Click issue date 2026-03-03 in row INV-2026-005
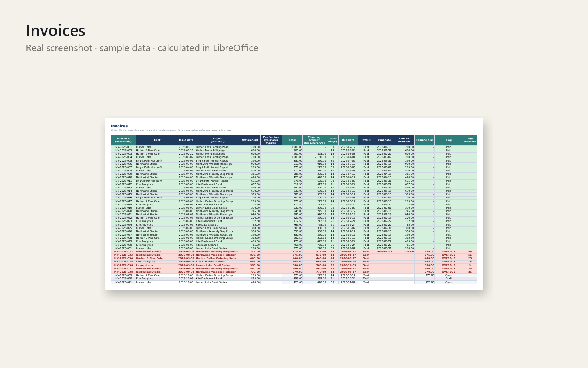Image resolution: width=588 pixels, height=368 pixels. pyautogui.click(x=186, y=161)
